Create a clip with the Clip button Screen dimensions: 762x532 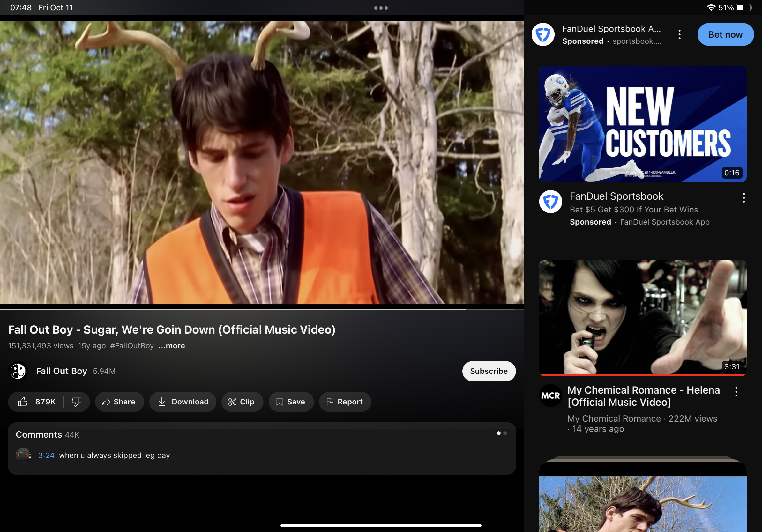(x=242, y=402)
